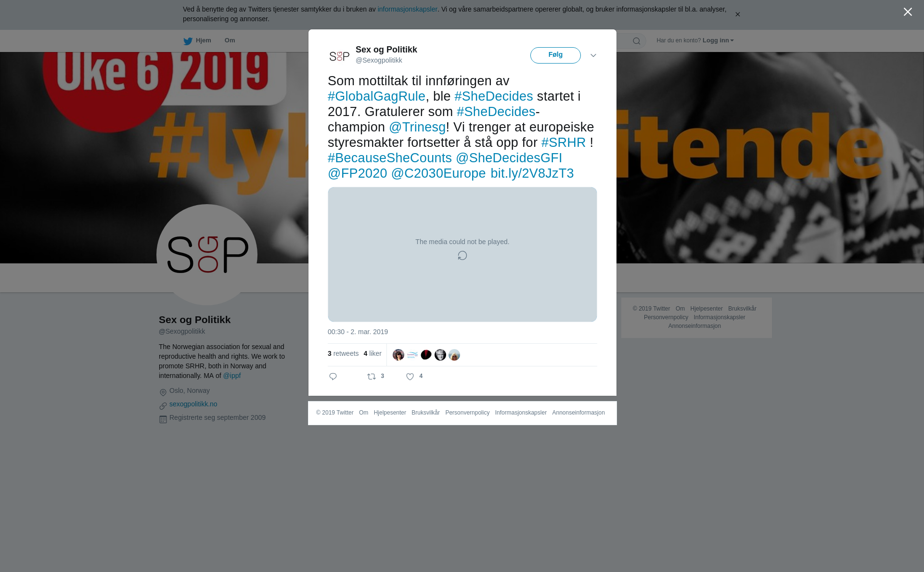Viewport: 924px width, 572px height.
Task: Open the SOP avatar in tweet header
Action: (x=339, y=56)
